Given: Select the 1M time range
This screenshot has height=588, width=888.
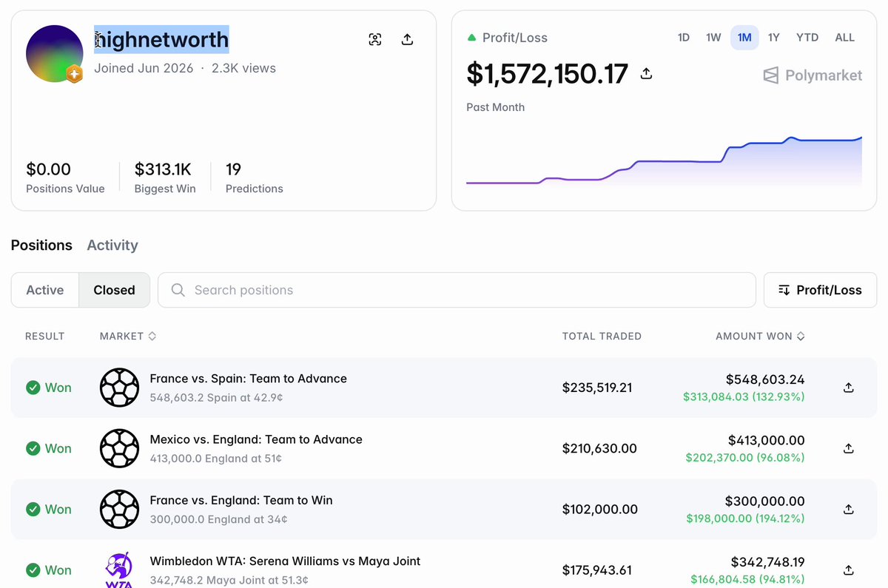Looking at the screenshot, I should tap(744, 38).
